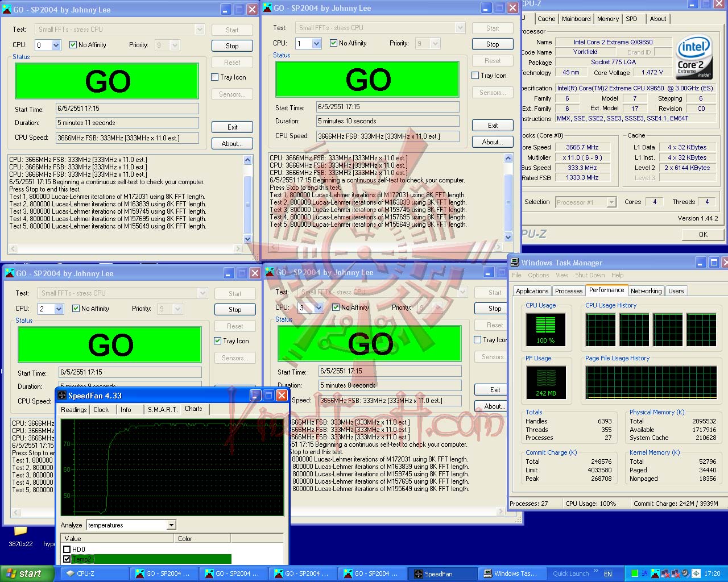Click the SP2004 mountain icon in system tray
The image size is (728, 582).
point(656,573)
